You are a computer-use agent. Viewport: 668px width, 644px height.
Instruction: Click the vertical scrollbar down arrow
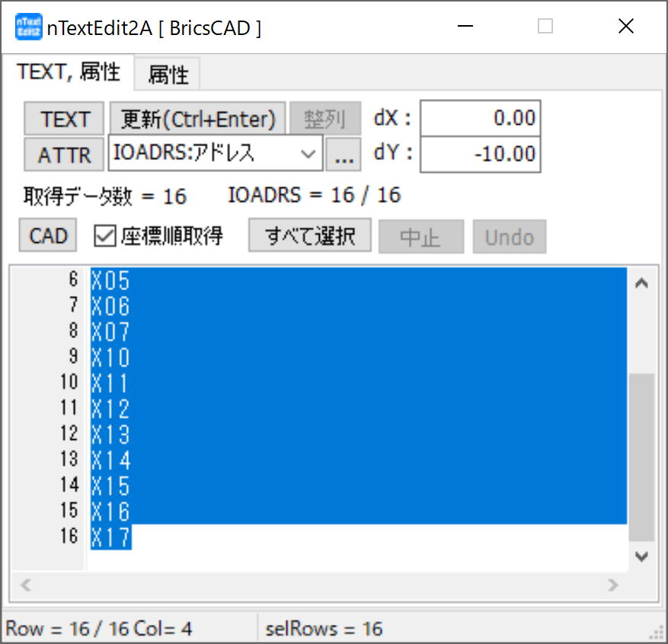(x=641, y=556)
